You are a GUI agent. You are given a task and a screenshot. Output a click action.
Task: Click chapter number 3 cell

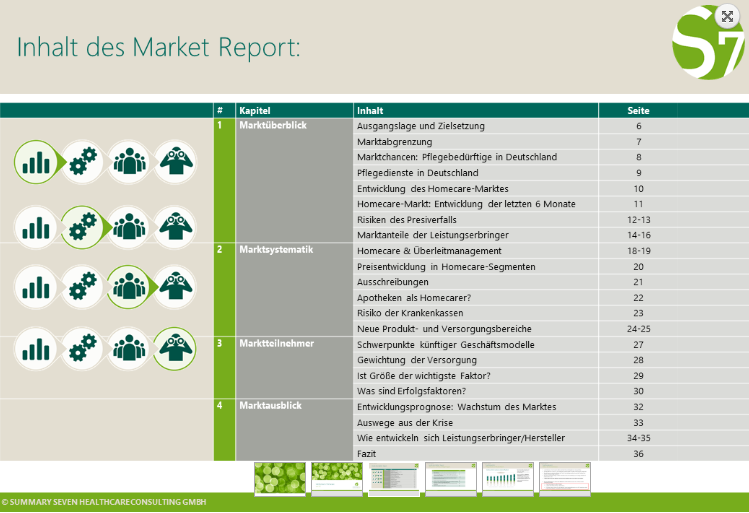pos(224,367)
